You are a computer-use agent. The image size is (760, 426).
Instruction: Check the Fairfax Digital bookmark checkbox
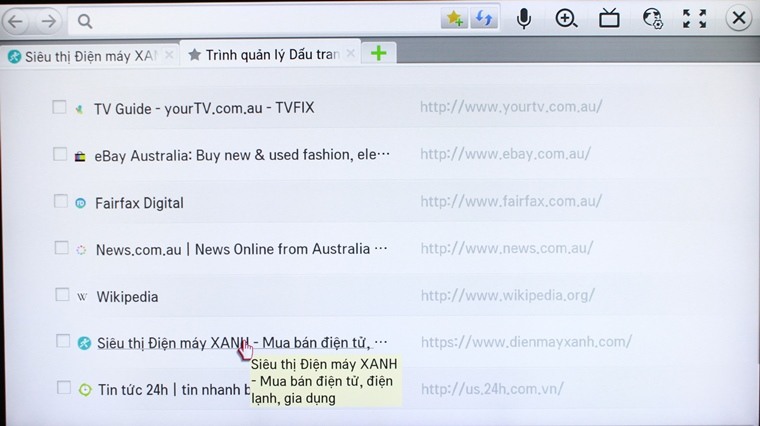(60, 201)
